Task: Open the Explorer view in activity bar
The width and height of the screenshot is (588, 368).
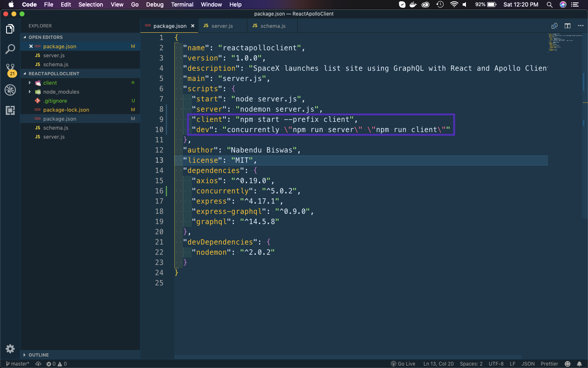Action: [10, 29]
